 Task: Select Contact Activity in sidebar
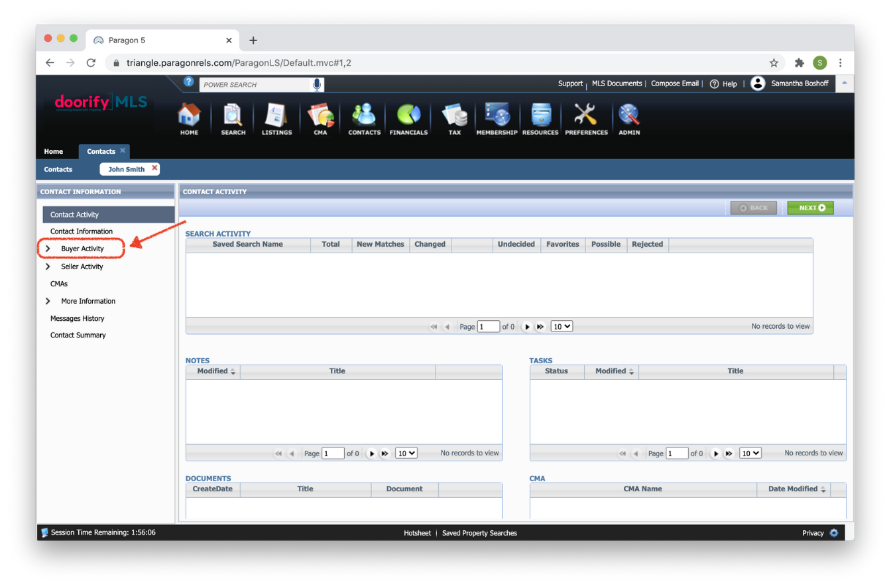pos(109,215)
